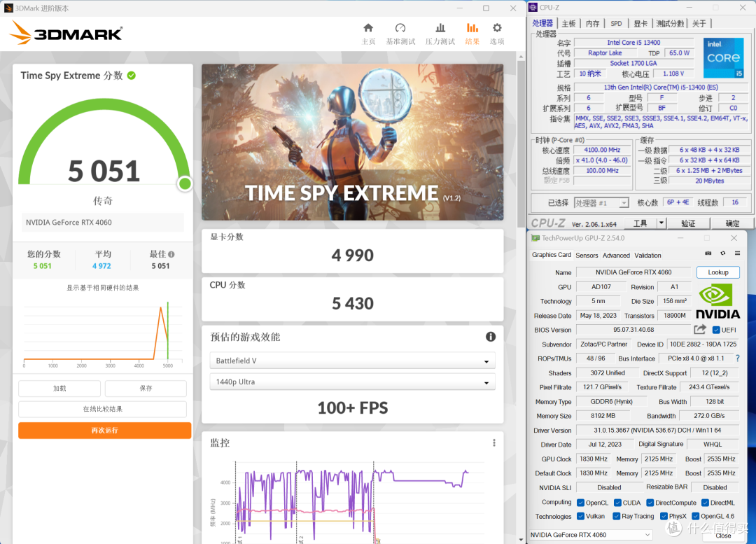Toggle the CUDA checkbox

coord(617,503)
